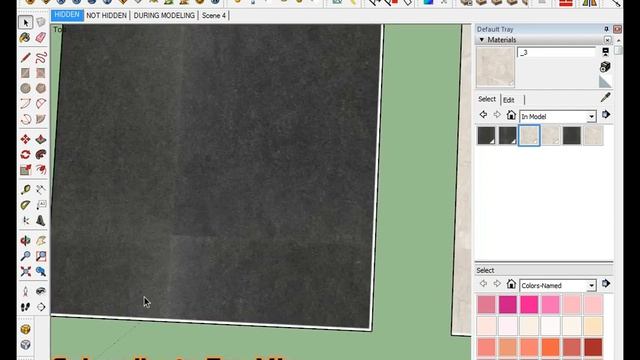
Task: Open lower Colors-Named Details arrow menu
Action: (x=606, y=284)
